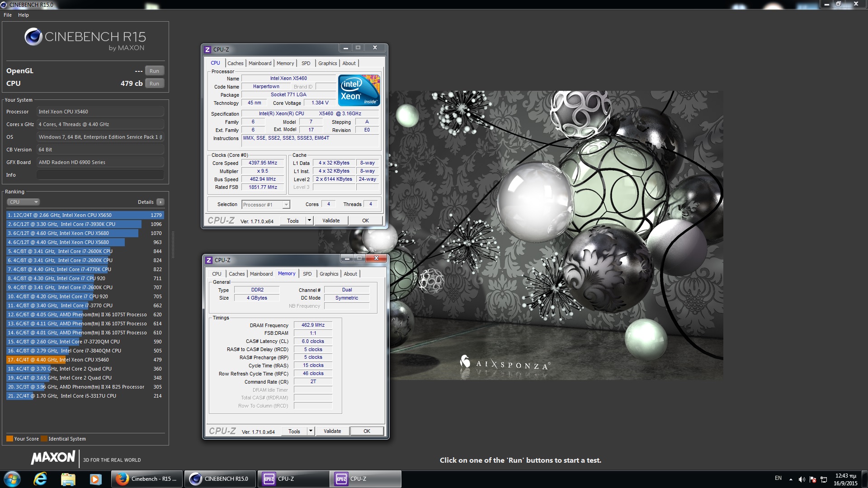The width and height of the screenshot is (868, 488).
Task: Click Cinebench window title bar icon
Action: [4, 5]
